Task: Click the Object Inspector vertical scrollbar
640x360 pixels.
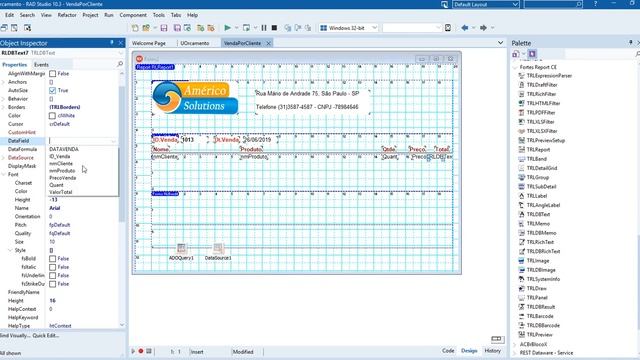Action: click(122, 153)
